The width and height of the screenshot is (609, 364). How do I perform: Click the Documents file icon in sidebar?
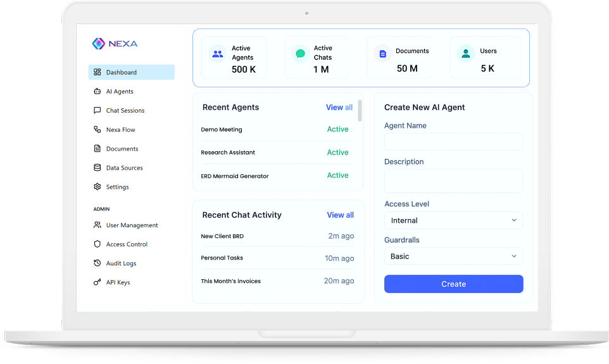(x=97, y=148)
